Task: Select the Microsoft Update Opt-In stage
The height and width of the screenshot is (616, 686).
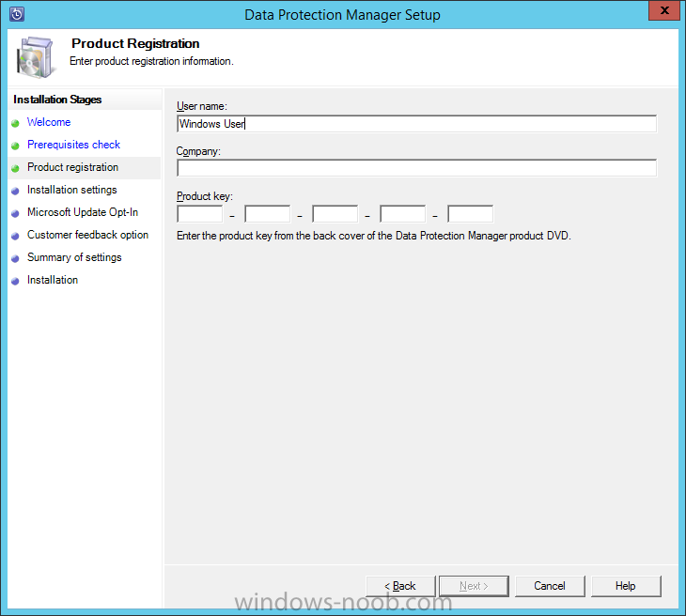Action: click(x=83, y=212)
